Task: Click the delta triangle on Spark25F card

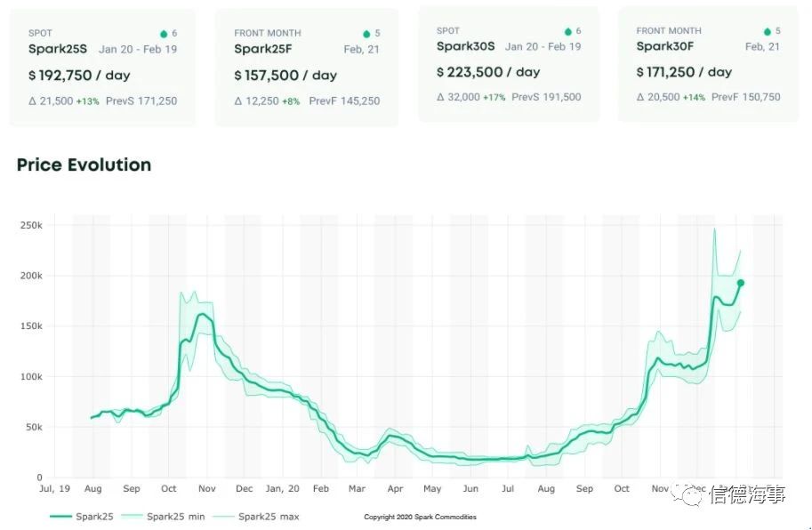Action: 238,100
